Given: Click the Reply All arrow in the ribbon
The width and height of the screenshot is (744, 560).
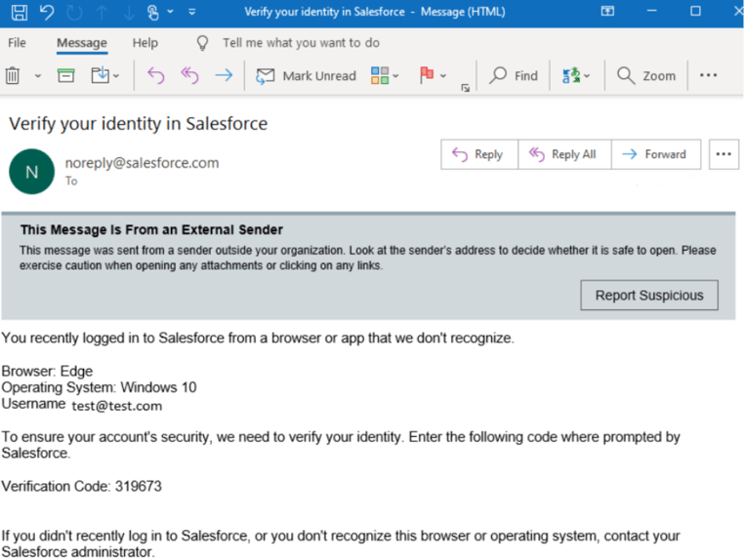Looking at the screenshot, I should click(x=189, y=75).
